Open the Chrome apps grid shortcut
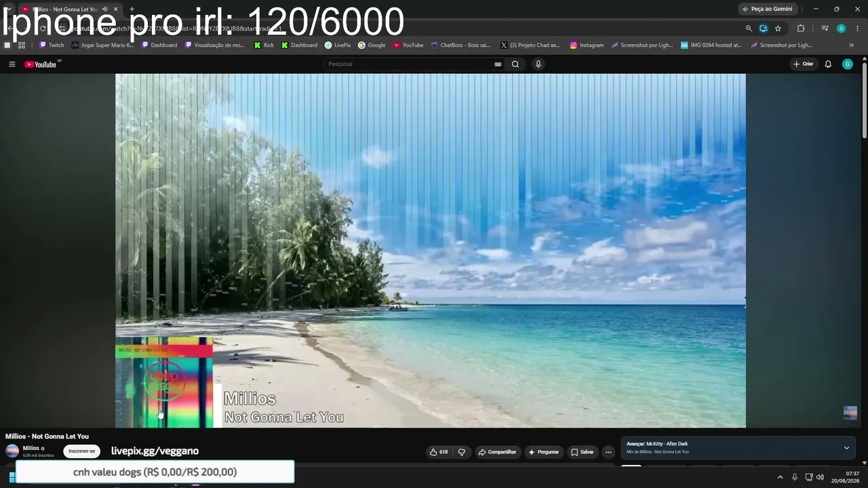868x488 pixels. tap(22, 45)
